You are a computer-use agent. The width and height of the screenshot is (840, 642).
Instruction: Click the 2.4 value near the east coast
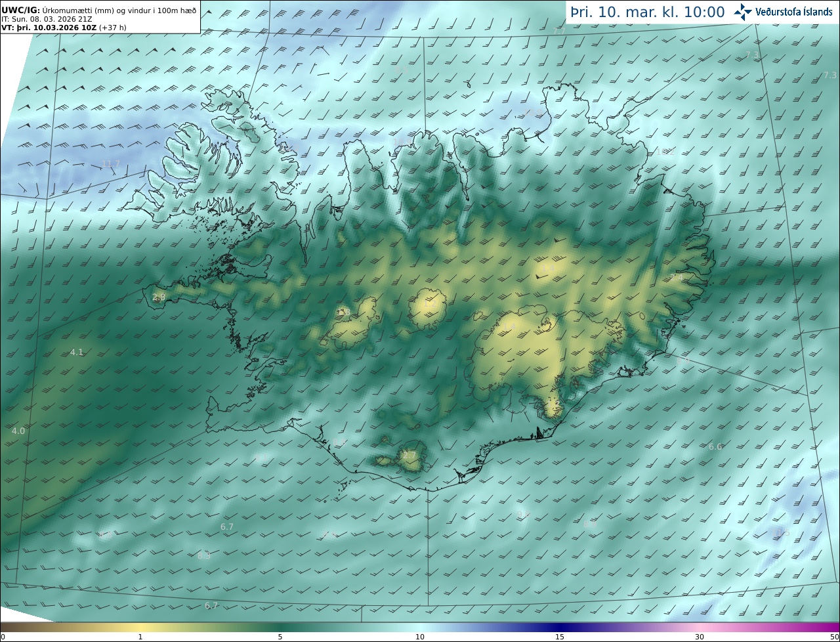(x=677, y=278)
